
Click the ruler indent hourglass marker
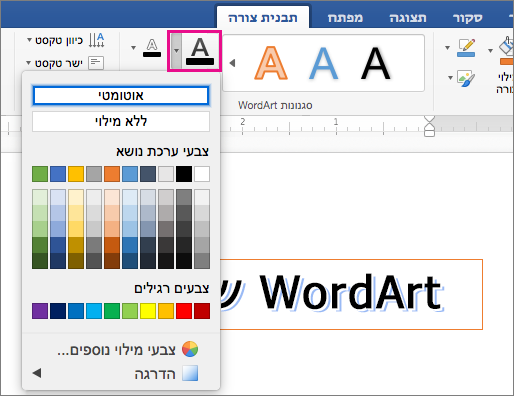click(430, 126)
